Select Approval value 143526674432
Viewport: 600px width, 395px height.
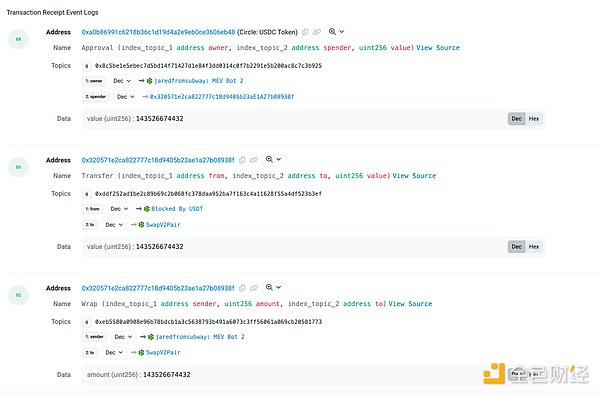click(x=160, y=119)
